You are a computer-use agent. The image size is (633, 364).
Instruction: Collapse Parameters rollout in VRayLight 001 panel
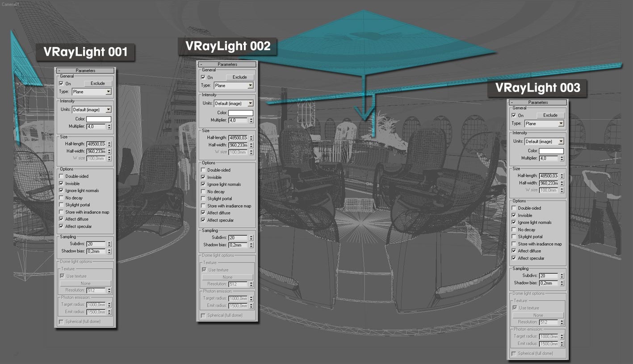59,71
